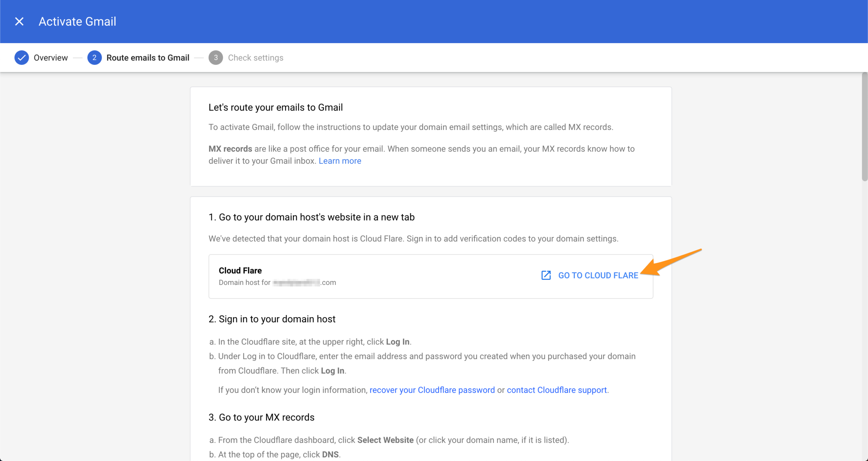Open the Check settings step

click(256, 58)
